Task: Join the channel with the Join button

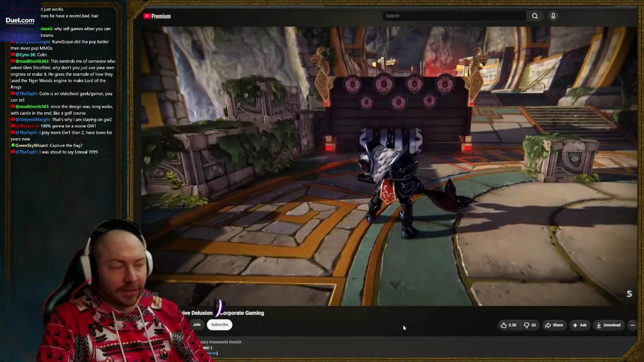Action: (197, 325)
